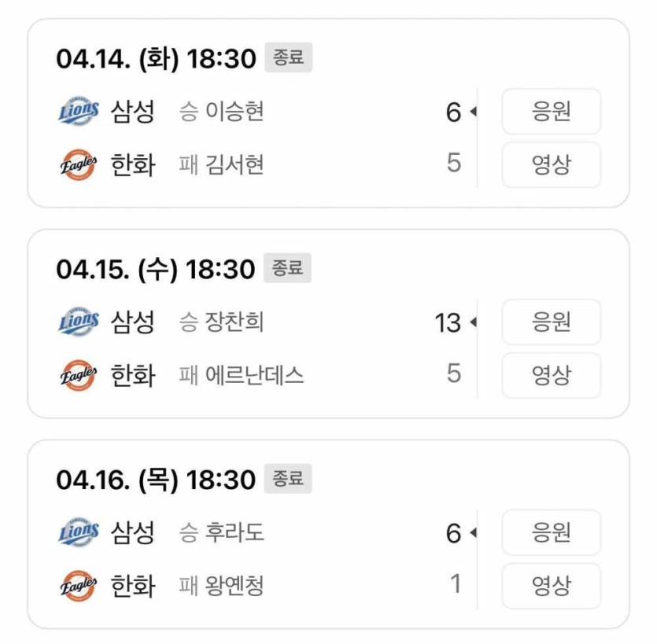Select winning pitcher 후라도
Image resolution: width=657 pixels, height=644 pixels.
(234, 533)
